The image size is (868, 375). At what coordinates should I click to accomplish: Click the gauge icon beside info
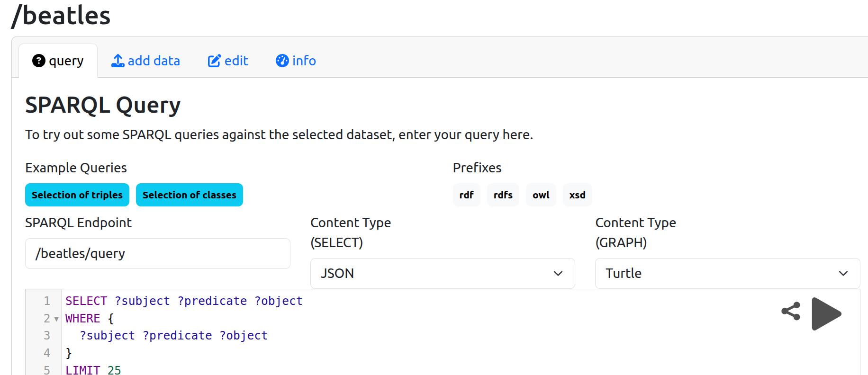click(x=282, y=61)
